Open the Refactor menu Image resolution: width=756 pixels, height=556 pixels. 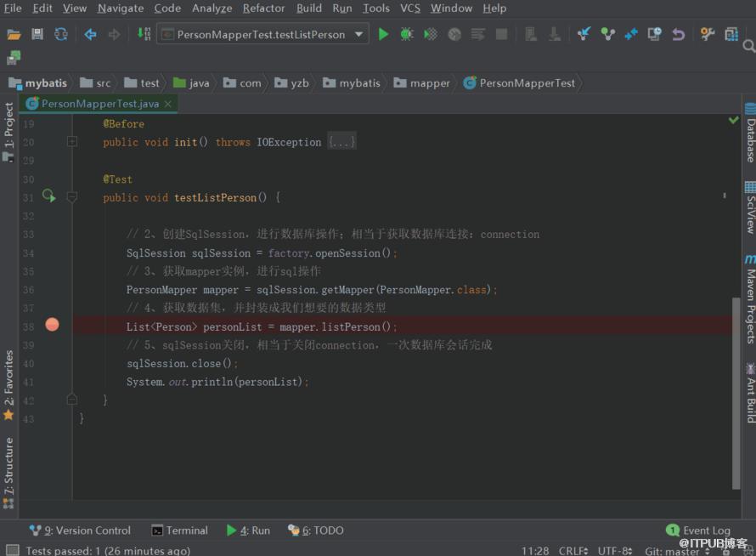(x=263, y=9)
